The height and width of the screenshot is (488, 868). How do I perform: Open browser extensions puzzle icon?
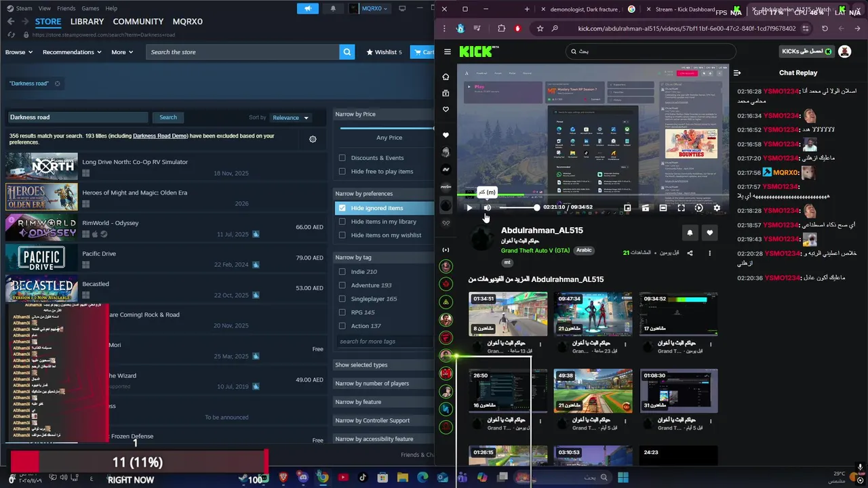click(501, 28)
